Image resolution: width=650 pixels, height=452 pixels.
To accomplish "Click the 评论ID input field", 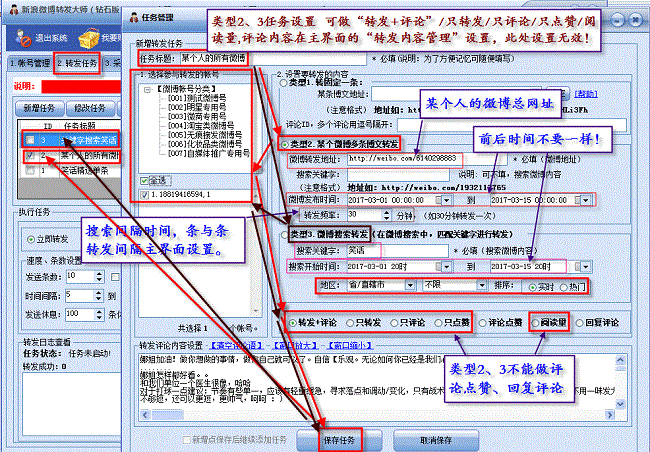I will pos(512,125).
